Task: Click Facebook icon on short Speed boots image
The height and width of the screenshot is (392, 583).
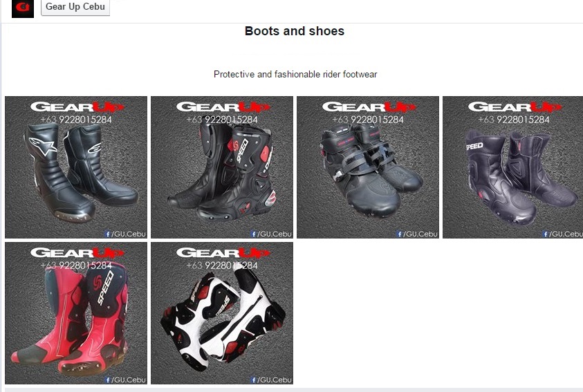Action: [546, 234]
